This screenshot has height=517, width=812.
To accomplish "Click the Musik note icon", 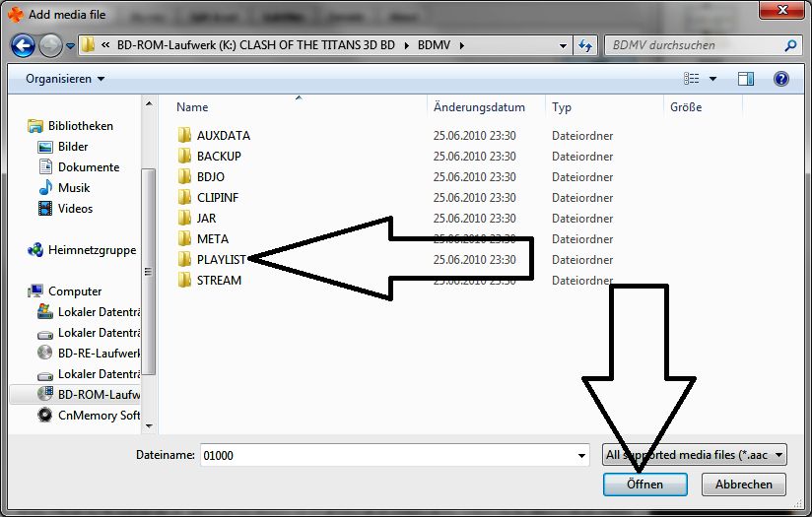I will (45, 187).
